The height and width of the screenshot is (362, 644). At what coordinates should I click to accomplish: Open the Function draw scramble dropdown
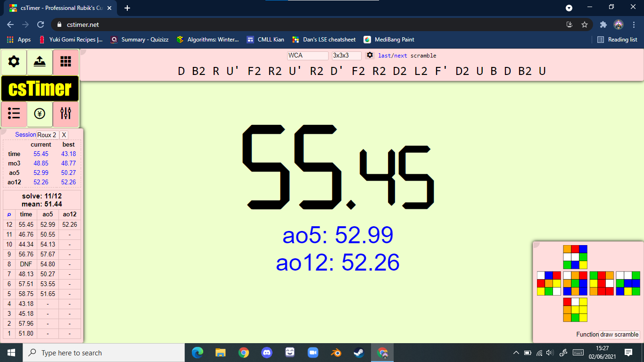click(619, 334)
